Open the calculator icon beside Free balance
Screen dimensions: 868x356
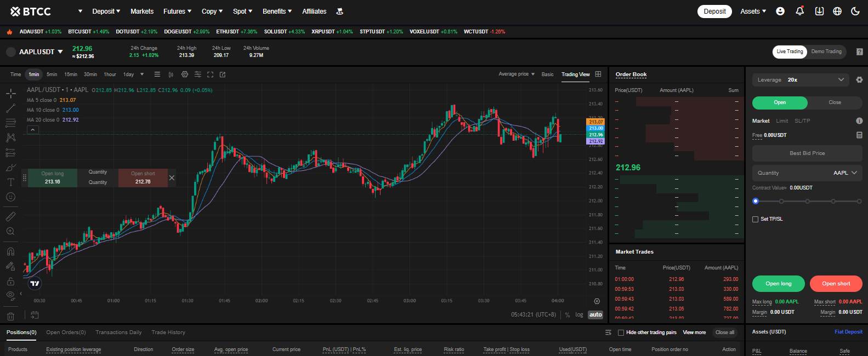pos(859,135)
